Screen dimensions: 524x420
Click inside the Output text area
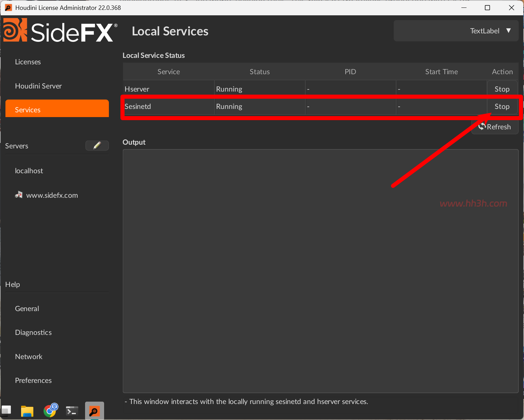[321, 271]
